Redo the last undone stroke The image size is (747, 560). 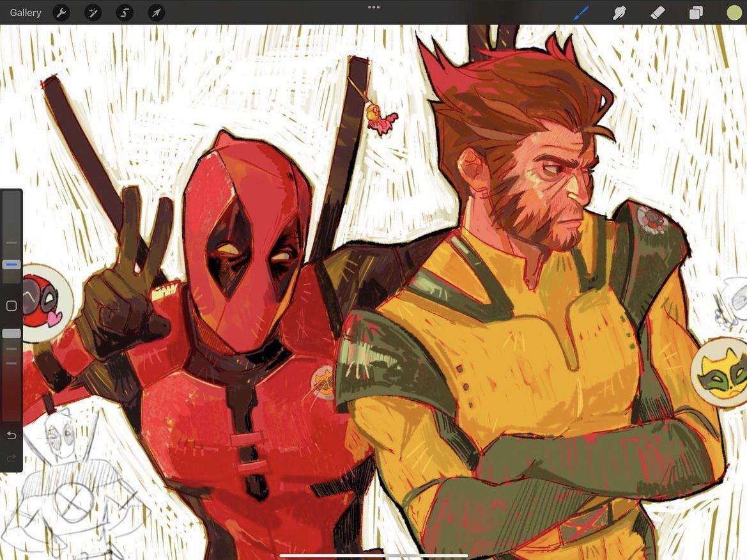pos(12,458)
